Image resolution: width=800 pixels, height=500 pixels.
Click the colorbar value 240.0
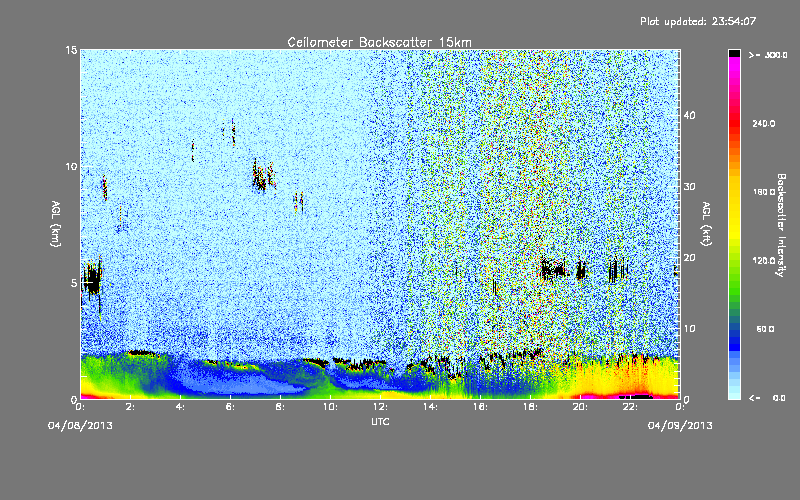764,123
